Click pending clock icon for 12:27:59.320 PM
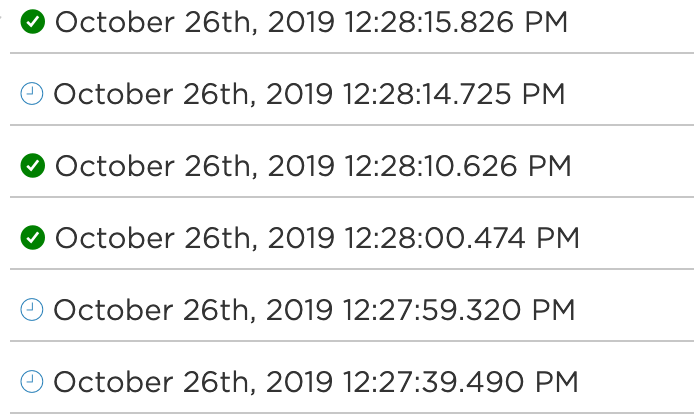694x416 pixels. coord(32,309)
